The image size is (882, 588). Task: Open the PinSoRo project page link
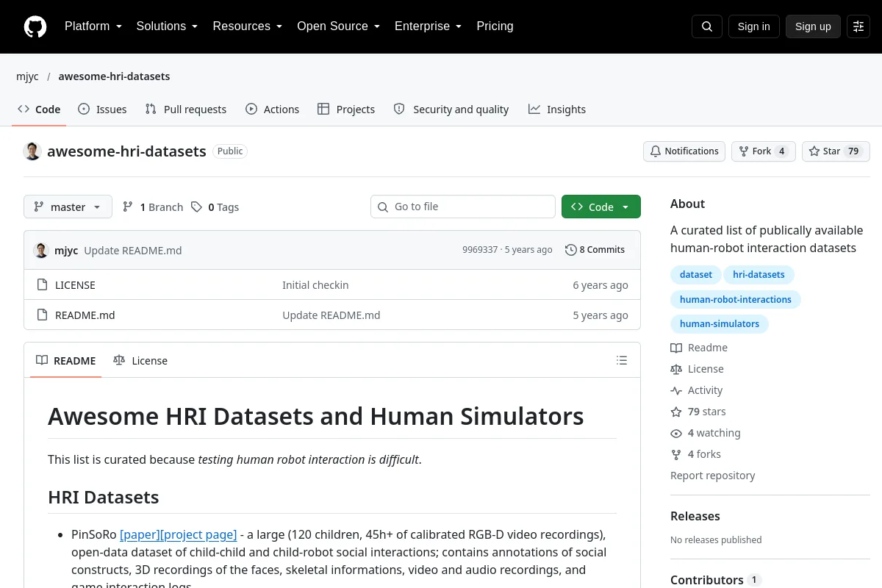[x=198, y=534]
